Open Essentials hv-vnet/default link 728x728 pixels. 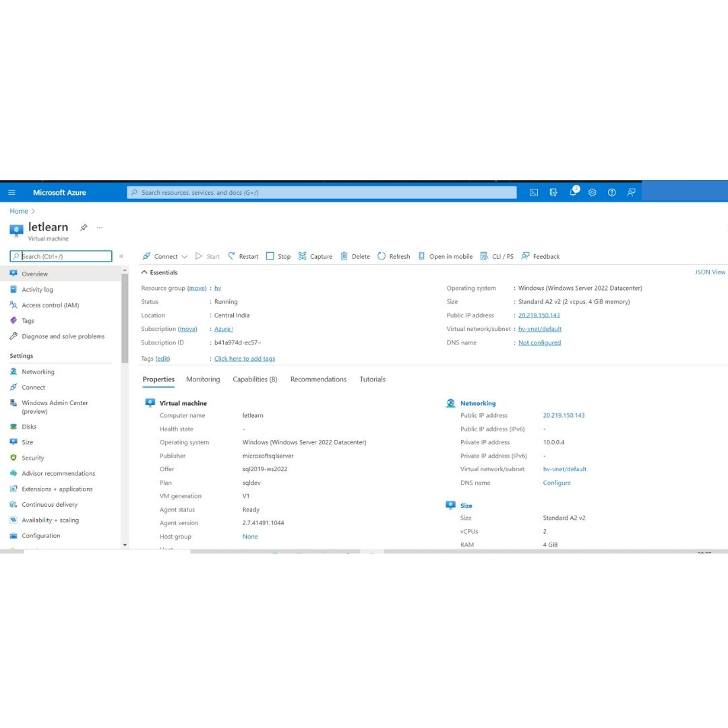[540, 329]
